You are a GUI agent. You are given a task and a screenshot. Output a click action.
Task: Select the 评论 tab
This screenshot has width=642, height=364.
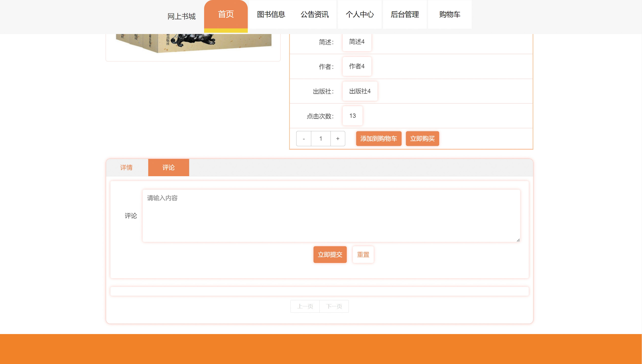point(169,168)
